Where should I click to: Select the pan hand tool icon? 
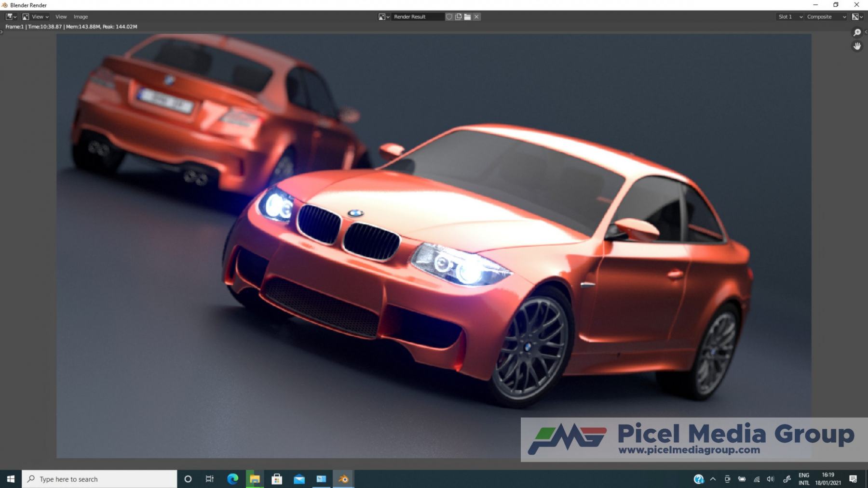point(857,46)
